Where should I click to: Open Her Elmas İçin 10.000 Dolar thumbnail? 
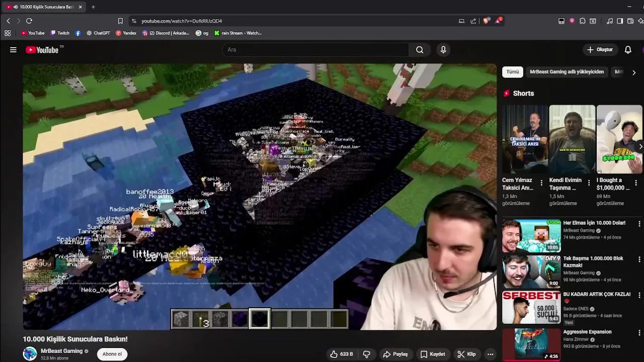[x=531, y=235]
